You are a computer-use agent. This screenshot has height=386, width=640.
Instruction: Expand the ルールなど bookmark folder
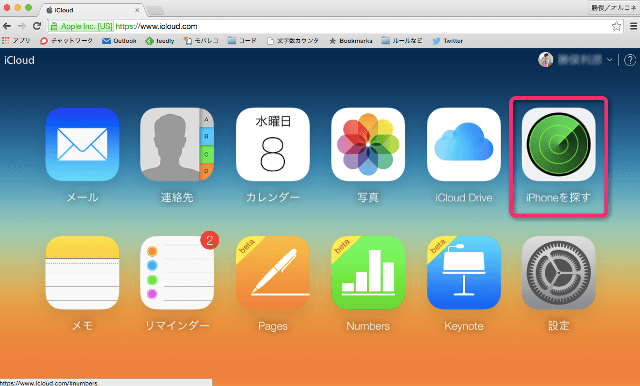tap(402, 41)
